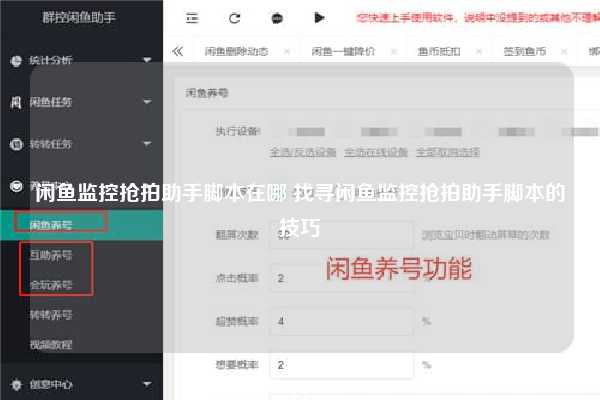Expand the 统计分析 menu arrow

[147, 60]
